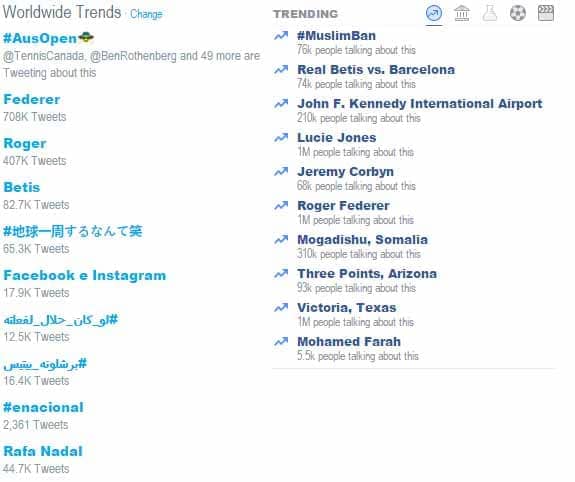This screenshot has width=575, height=482.
Task: Open Real Betis vs. Barcelona topic
Action: [x=376, y=69]
